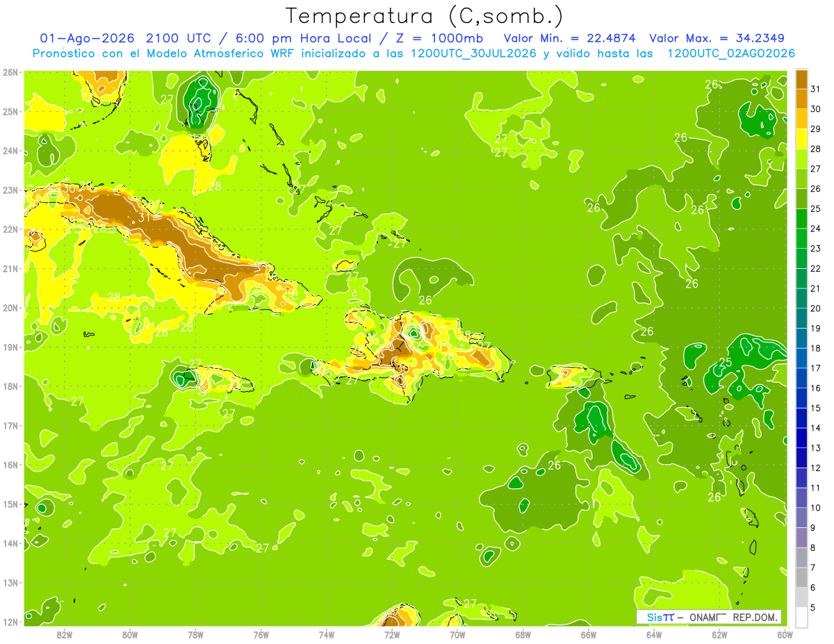
Task: Click the title 'Temperatura (C,somb.)'
Action: (x=425, y=16)
